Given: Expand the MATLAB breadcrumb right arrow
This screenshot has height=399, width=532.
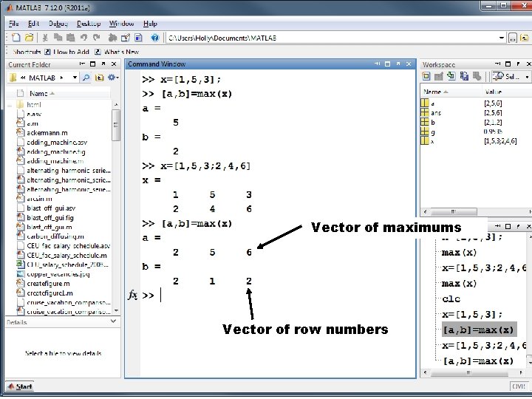Looking at the screenshot, I should click(x=61, y=78).
